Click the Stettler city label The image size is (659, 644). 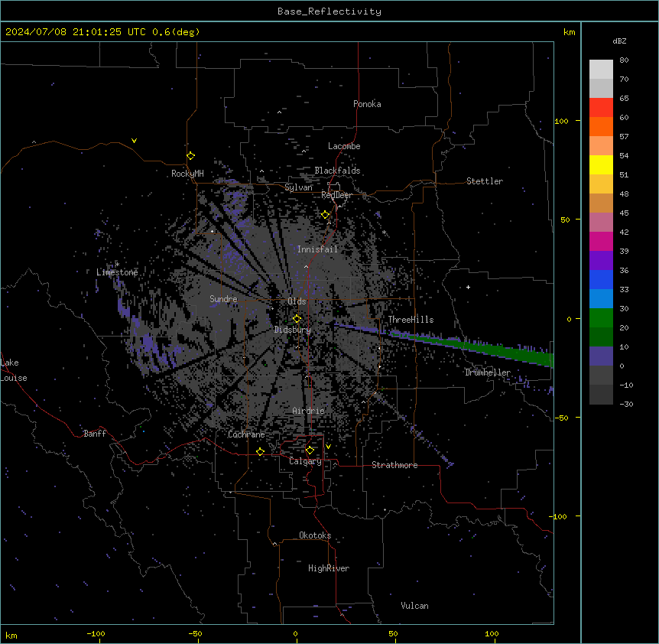(x=485, y=181)
